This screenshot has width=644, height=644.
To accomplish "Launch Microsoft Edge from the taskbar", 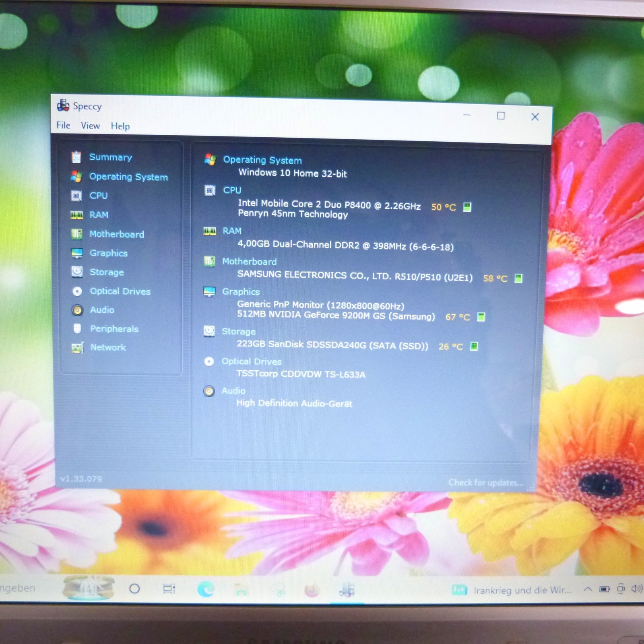I will 206,590.
